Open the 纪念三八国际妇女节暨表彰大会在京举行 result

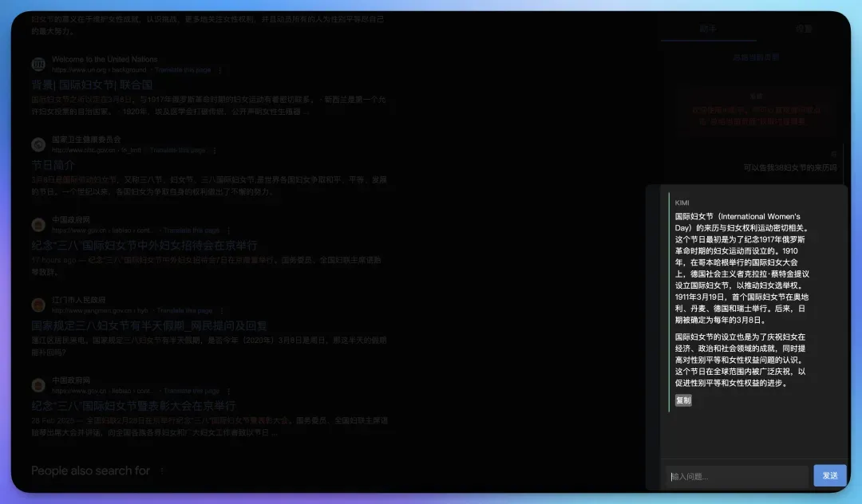coord(133,406)
